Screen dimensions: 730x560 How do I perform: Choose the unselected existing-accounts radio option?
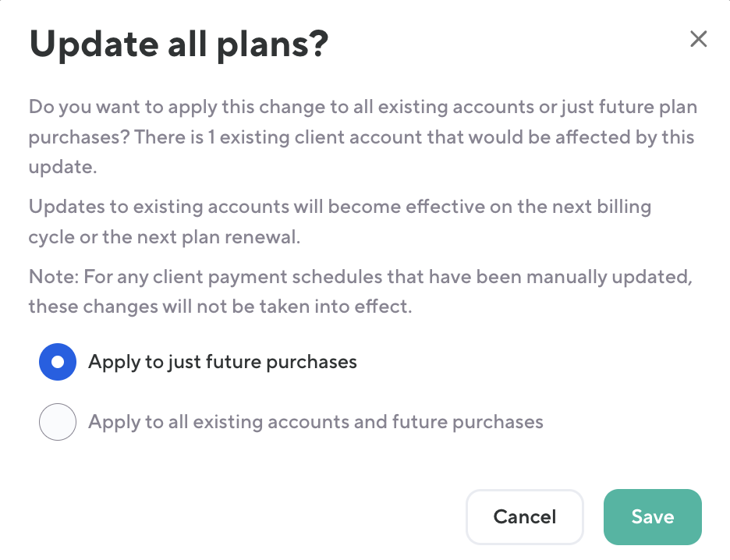click(58, 423)
